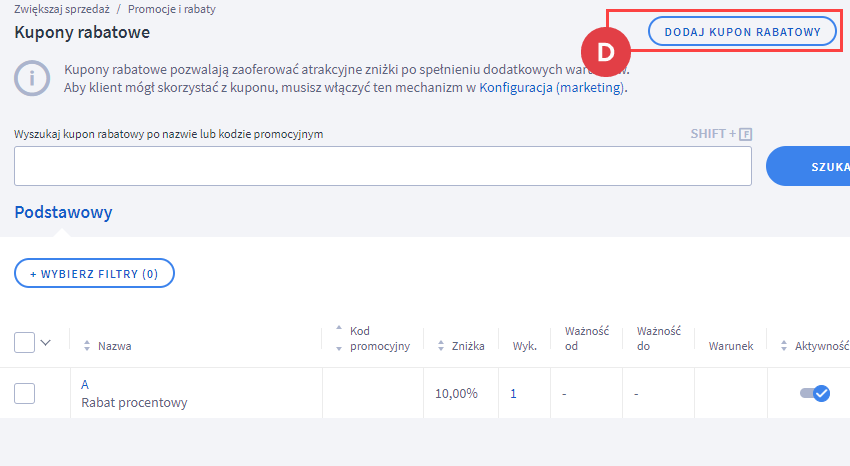Click the SHIFT+F shortcut key icon
The image size is (850, 466).
click(745, 134)
